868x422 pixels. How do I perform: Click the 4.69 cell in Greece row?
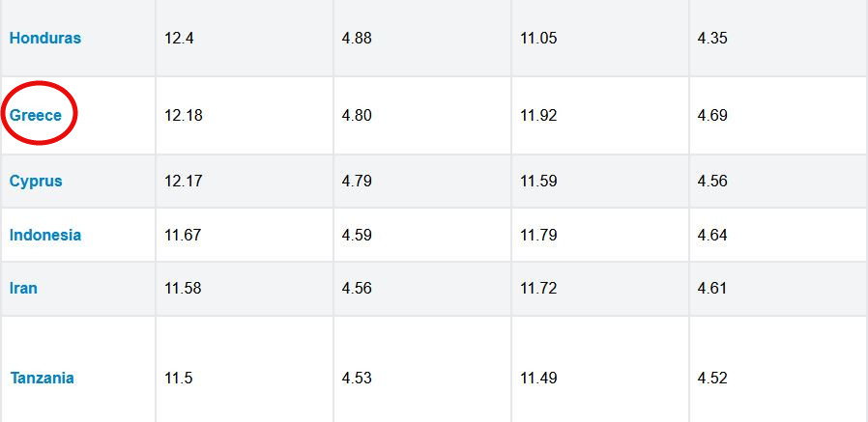(x=712, y=116)
